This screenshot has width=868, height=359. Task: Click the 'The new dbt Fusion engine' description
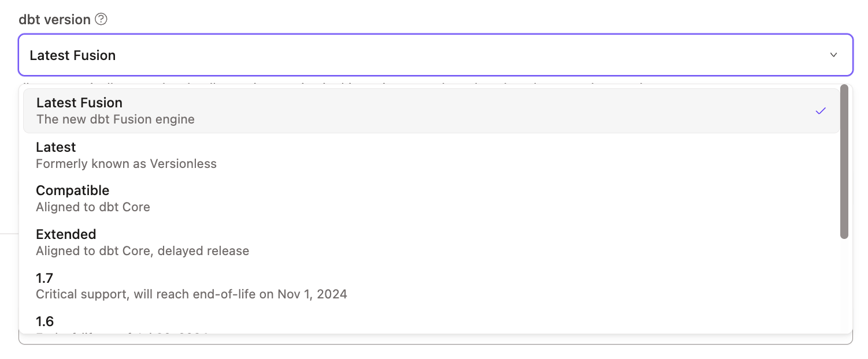point(115,119)
